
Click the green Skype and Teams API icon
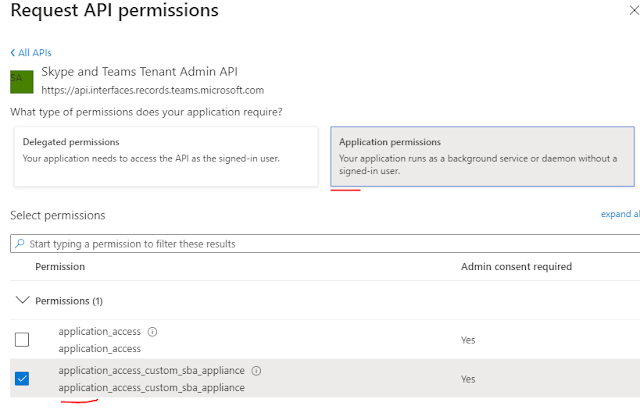point(21,81)
